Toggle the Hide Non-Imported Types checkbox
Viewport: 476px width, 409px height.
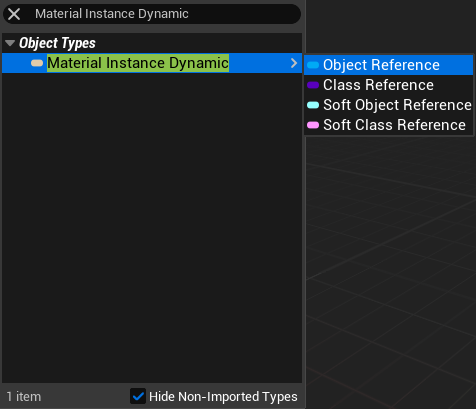tap(138, 396)
